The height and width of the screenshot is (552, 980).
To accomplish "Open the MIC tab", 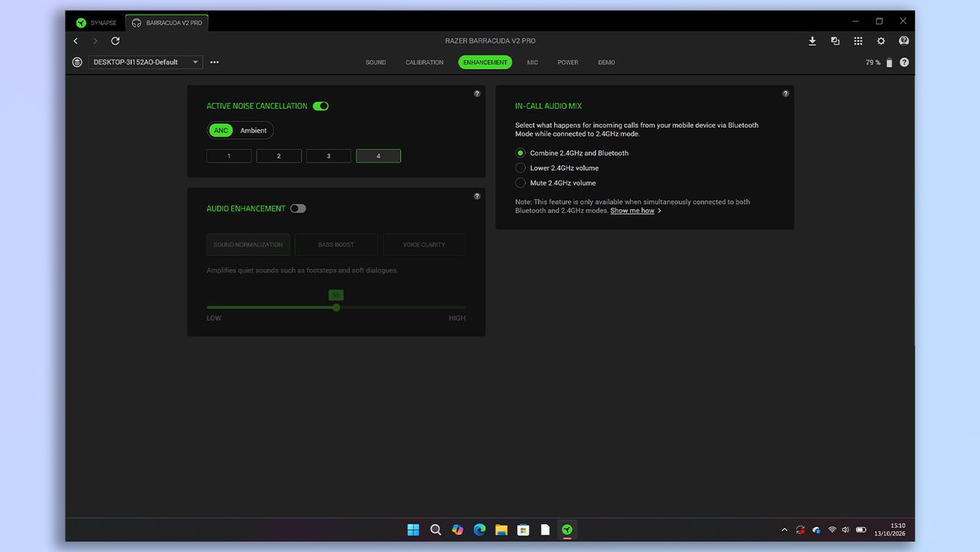I will (x=533, y=63).
